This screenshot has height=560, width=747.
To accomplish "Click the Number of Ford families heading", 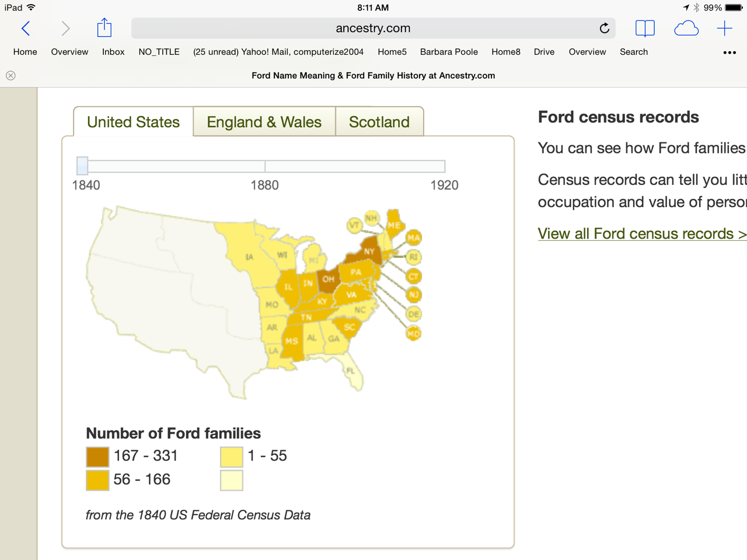I will [173, 433].
